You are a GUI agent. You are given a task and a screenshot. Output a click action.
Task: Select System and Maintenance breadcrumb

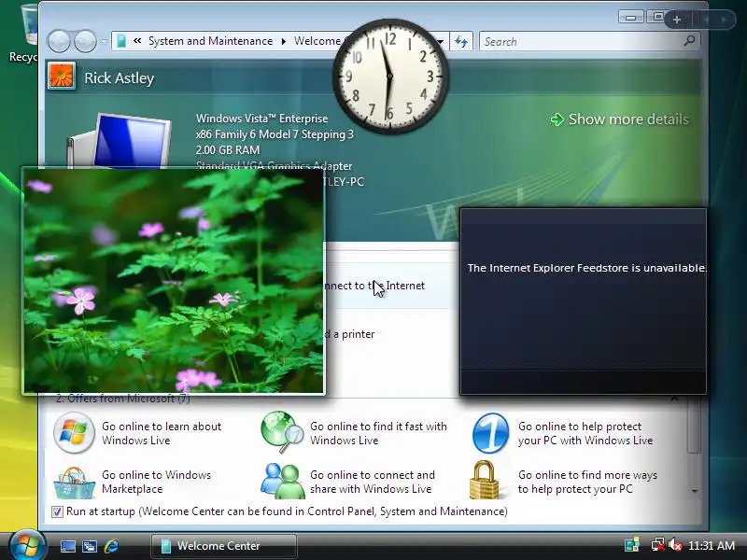pyautogui.click(x=210, y=41)
